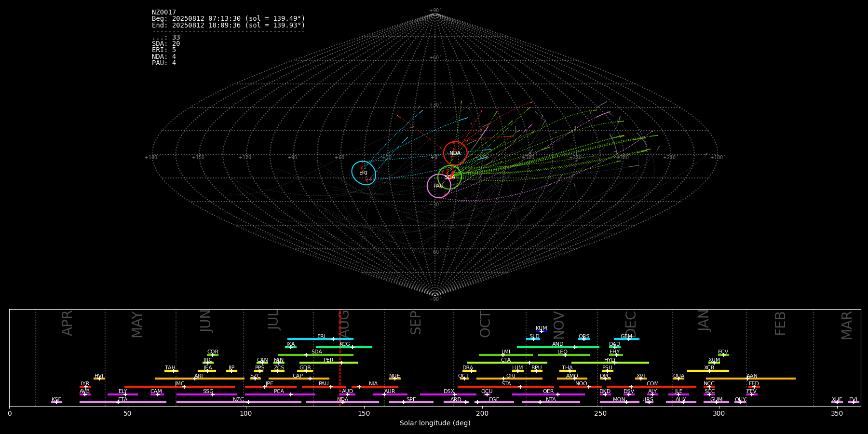This screenshot has width=868, height=434.
Task: Click the QUA shower marker in the timeline
Action: 678,379
